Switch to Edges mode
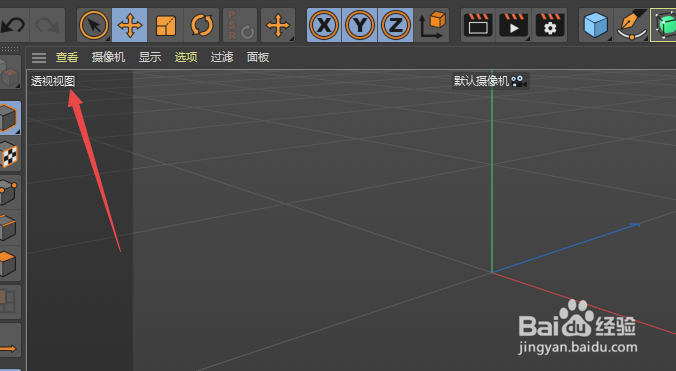 pos(9,228)
